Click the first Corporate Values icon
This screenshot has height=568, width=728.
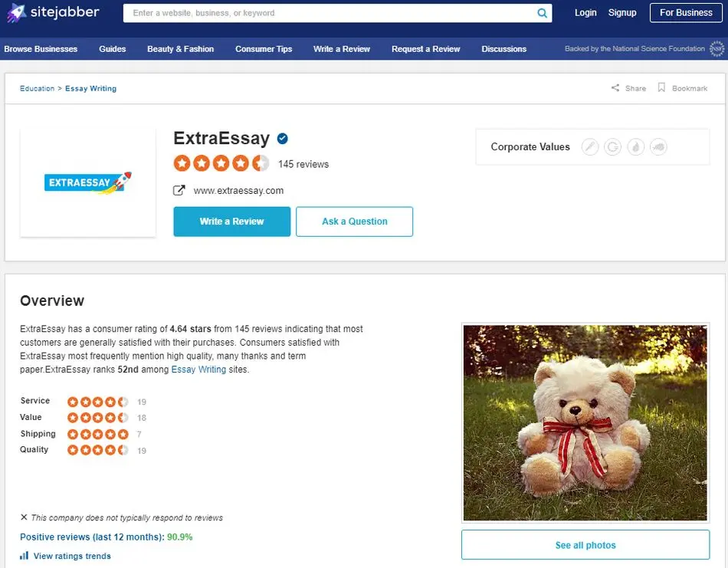[x=590, y=147]
